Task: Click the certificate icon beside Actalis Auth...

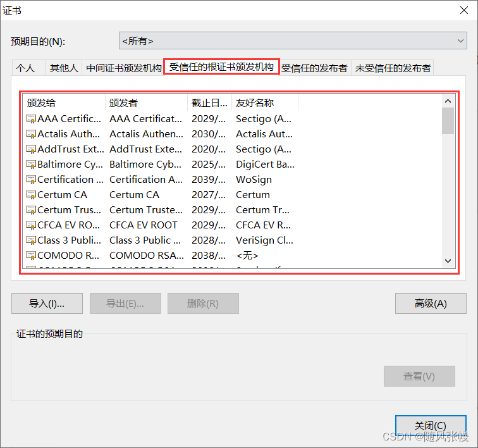Action: [31, 134]
